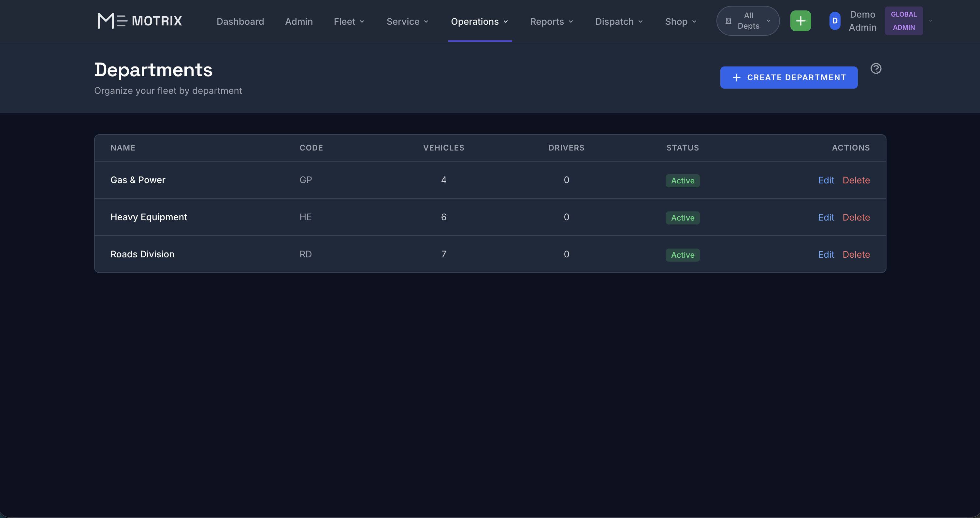Expand the chevron next to GLOBAL ADMIN
The width and height of the screenshot is (980, 518).
(x=930, y=21)
